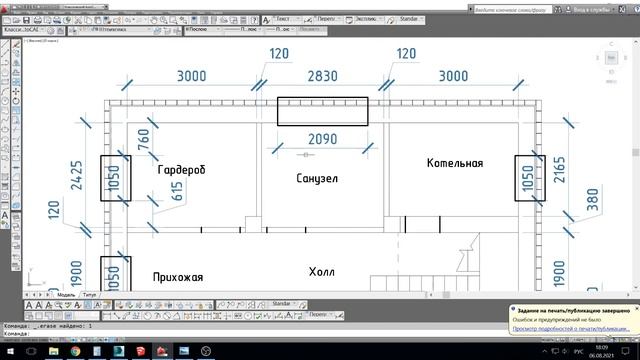The width and height of the screenshot is (640, 360).
Task: Open the Windows notification center icon
Action: tap(625, 351)
